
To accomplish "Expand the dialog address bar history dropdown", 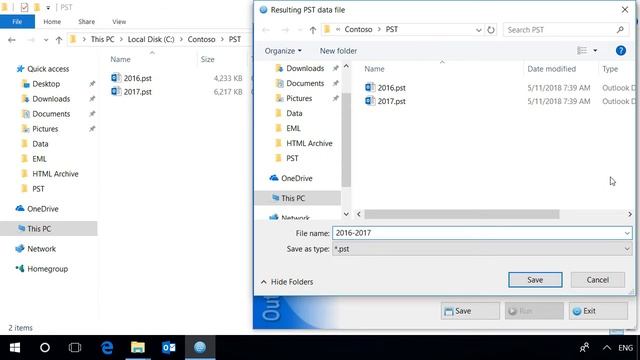I will pos(478,30).
